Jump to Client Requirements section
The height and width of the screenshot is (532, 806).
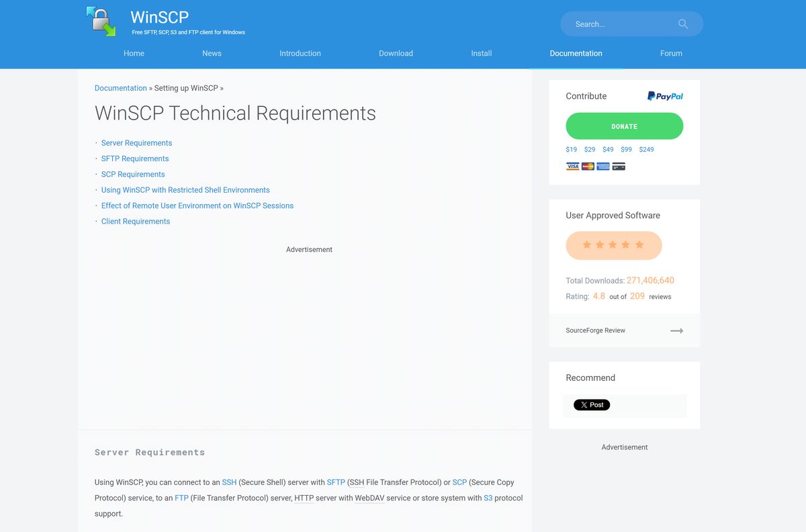click(136, 221)
